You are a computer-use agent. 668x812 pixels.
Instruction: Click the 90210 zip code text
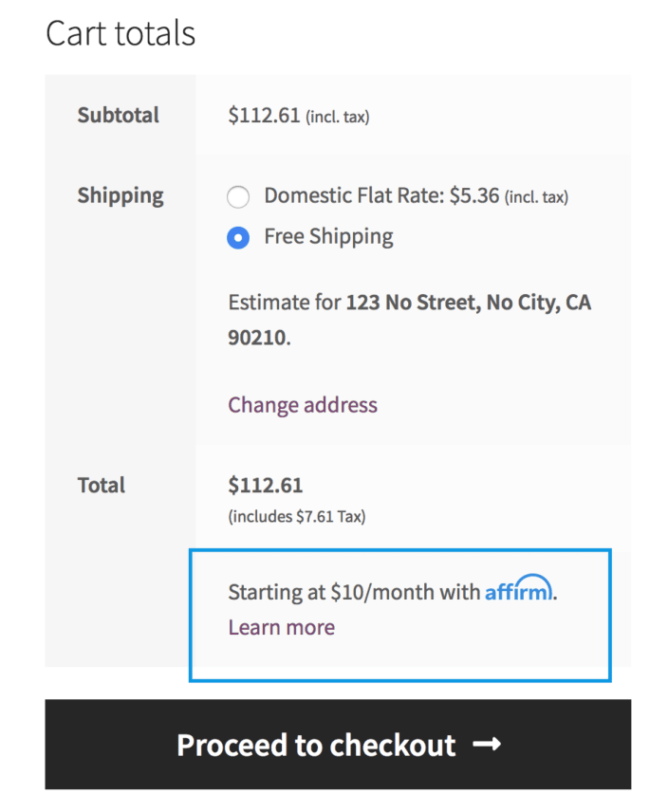point(257,338)
